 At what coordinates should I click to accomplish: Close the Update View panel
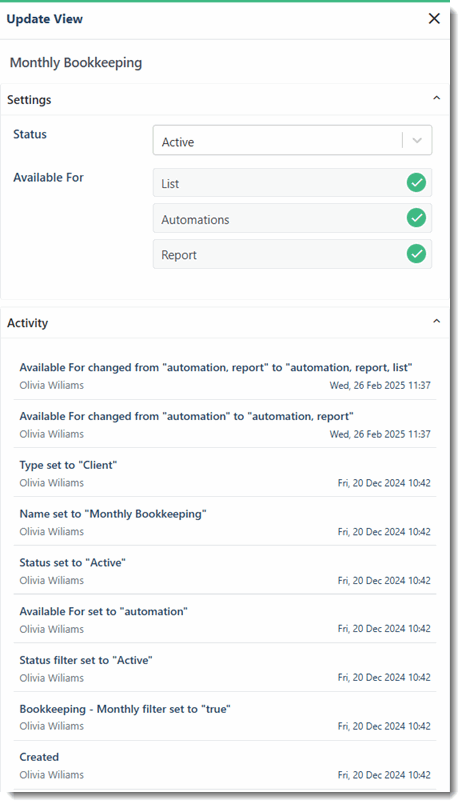coord(434,19)
